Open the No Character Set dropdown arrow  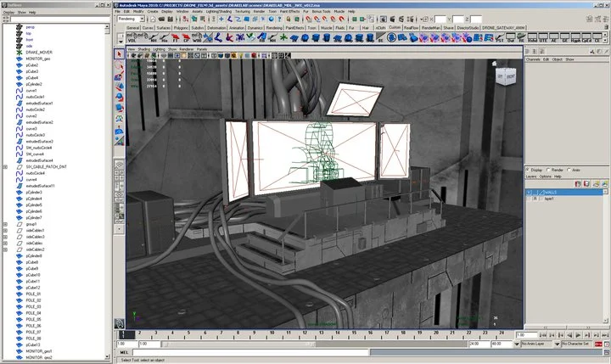pos(558,344)
